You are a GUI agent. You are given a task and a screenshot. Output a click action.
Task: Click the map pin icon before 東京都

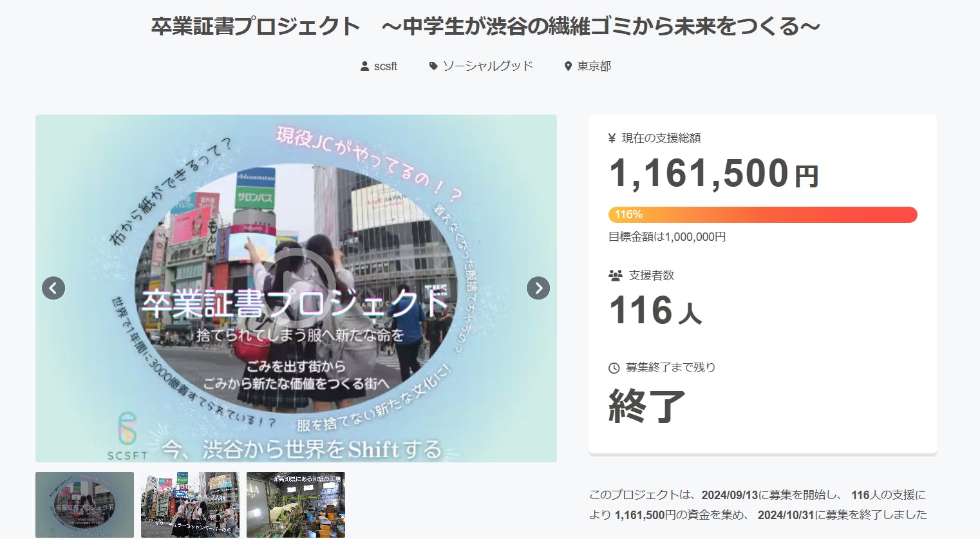568,66
